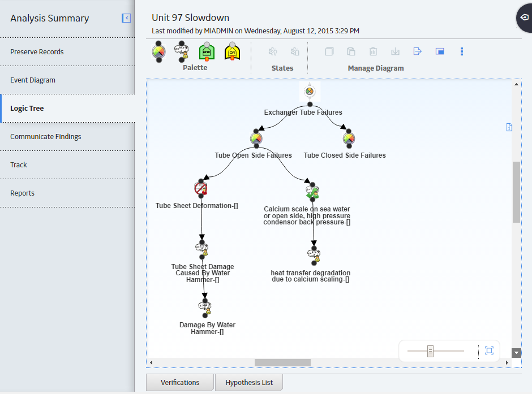Select the Tube Open Side Failures node

[256, 138]
